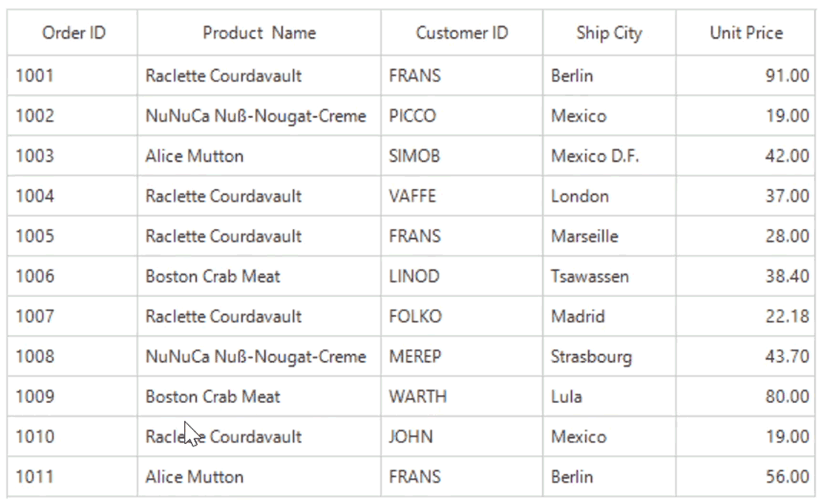Select the WARTH customer cell
This screenshot has width=823, height=504.
(x=417, y=397)
